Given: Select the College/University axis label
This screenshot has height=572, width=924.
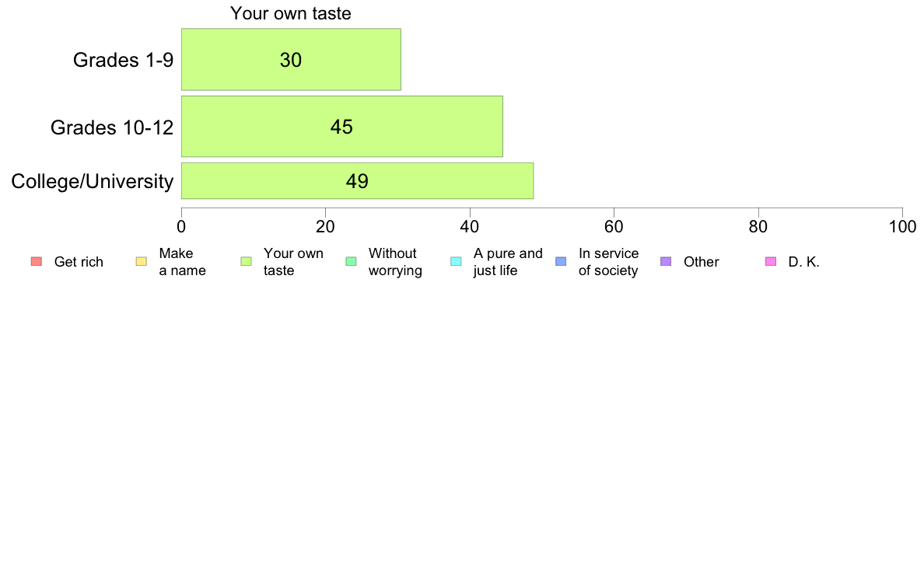Looking at the screenshot, I should point(93,181).
